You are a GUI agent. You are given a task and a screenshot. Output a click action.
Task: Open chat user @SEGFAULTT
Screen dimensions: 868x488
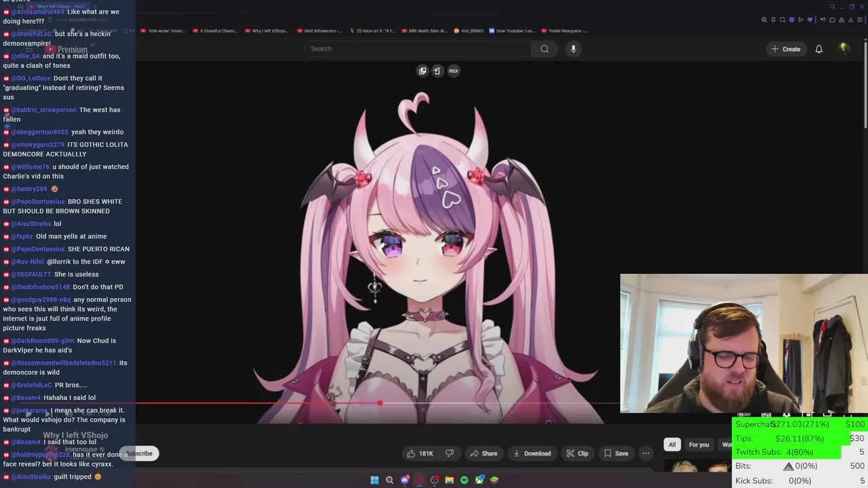(x=31, y=274)
